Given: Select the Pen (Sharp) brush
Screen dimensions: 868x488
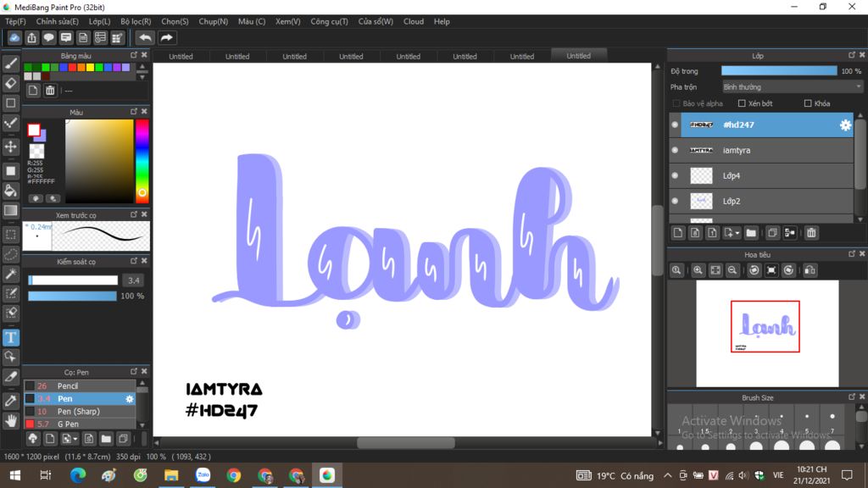Looking at the screenshot, I should pos(80,412).
